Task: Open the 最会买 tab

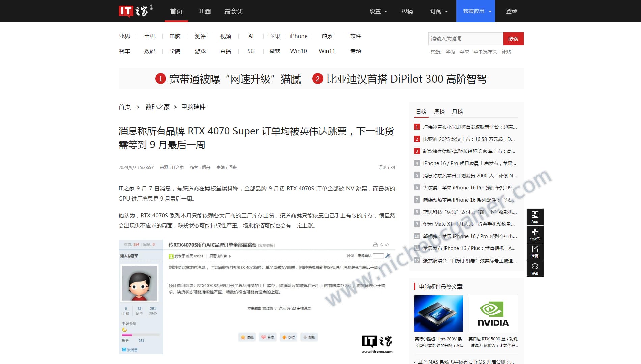Action: pyautogui.click(x=233, y=11)
